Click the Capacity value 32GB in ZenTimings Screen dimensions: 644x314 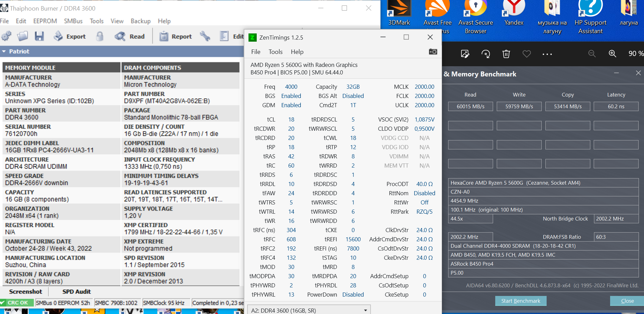tap(353, 87)
